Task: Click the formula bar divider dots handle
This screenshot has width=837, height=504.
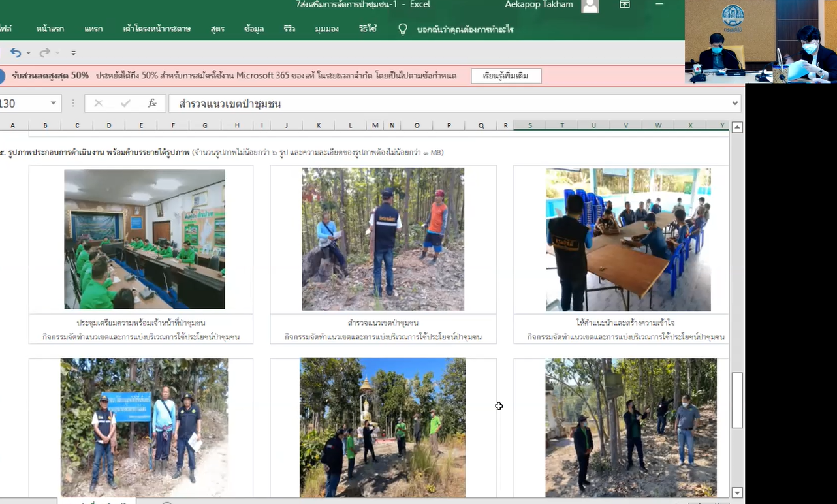Action: 73,103
